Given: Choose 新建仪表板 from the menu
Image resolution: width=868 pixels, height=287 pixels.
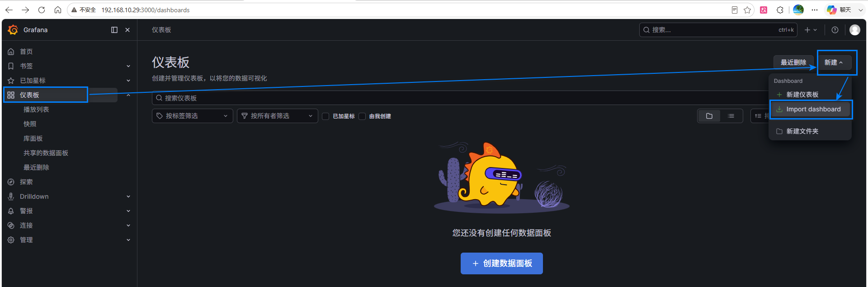Looking at the screenshot, I should click(x=802, y=95).
